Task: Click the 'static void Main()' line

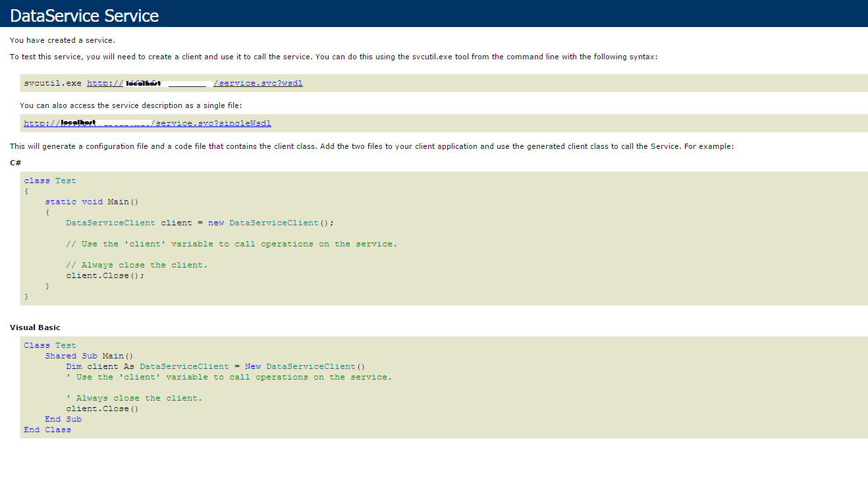Action: [x=92, y=202]
